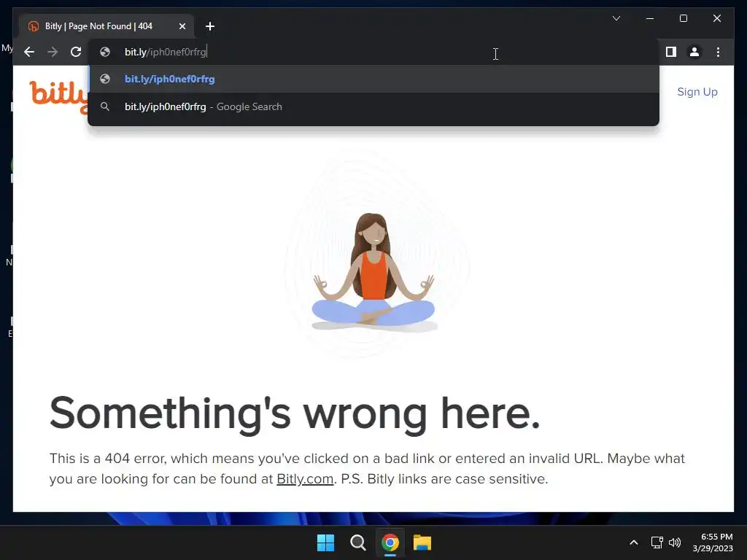Screen dimensions: 747x560
Task: Close the Bitly Page Not Found tab
Action: 182,26
